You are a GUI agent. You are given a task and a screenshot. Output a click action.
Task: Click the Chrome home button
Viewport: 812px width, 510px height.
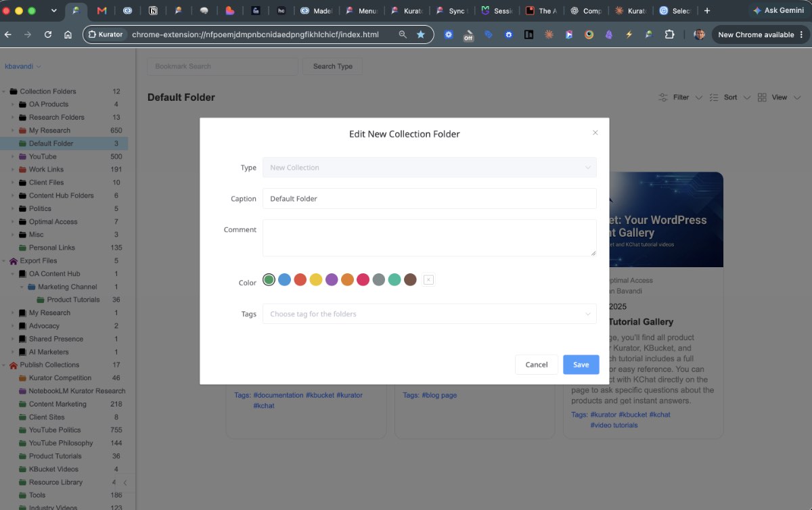(68, 34)
